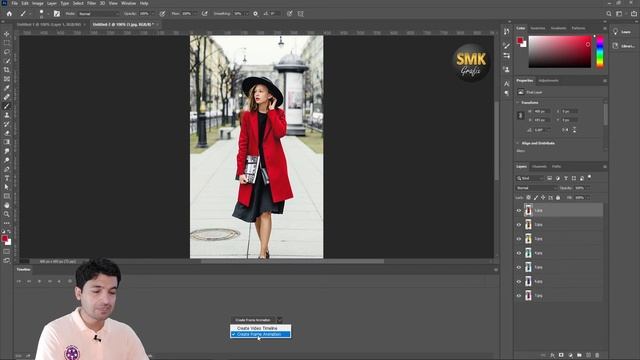
Task: Toggle pressure for size button
Action: pyautogui.click(x=289, y=13)
